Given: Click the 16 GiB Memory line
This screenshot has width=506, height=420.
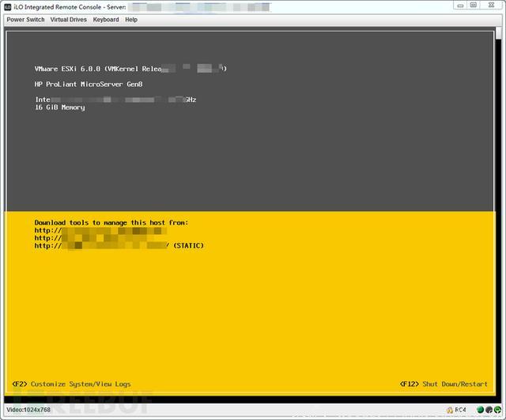Looking at the screenshot, I should (60, 108).
